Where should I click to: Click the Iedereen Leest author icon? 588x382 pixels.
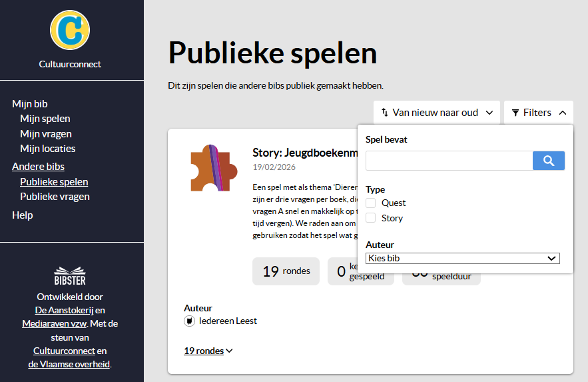click(189, 321)
